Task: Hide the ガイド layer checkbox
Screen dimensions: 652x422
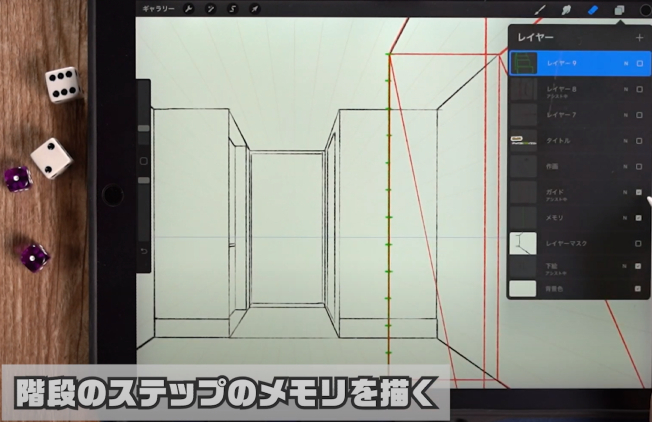Action: pyautogui.click(x=639, y=192)
